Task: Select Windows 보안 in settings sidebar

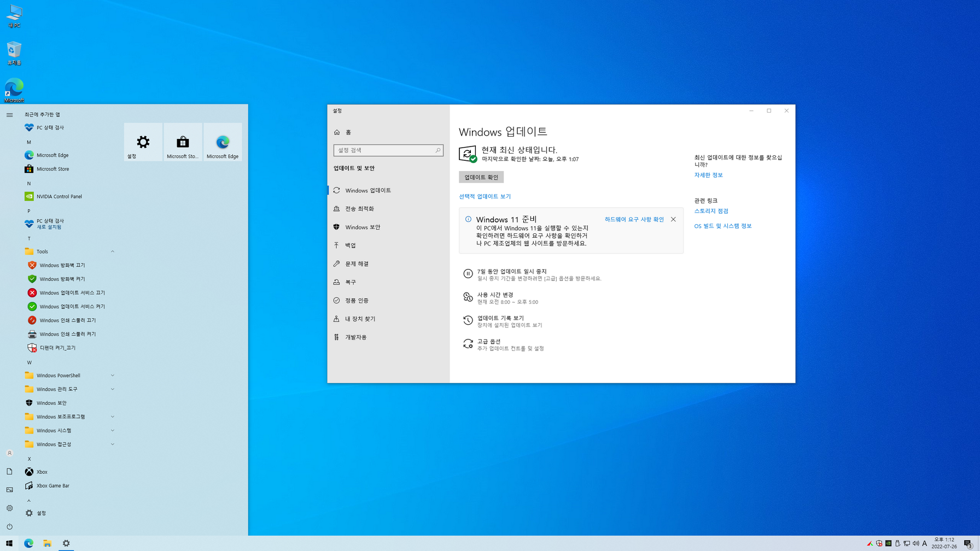Action: click(388, 227)
